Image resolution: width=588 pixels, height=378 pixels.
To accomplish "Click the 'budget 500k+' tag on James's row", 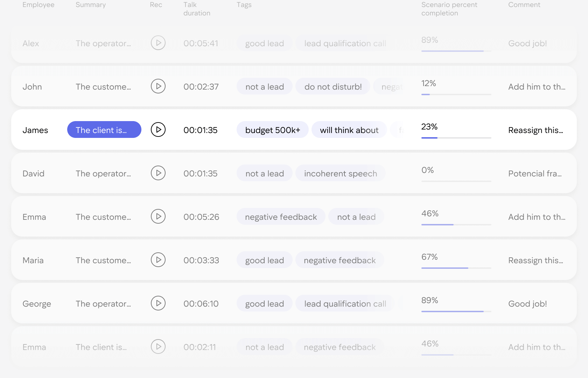I will pyautogui.click(x=273, y=130).
